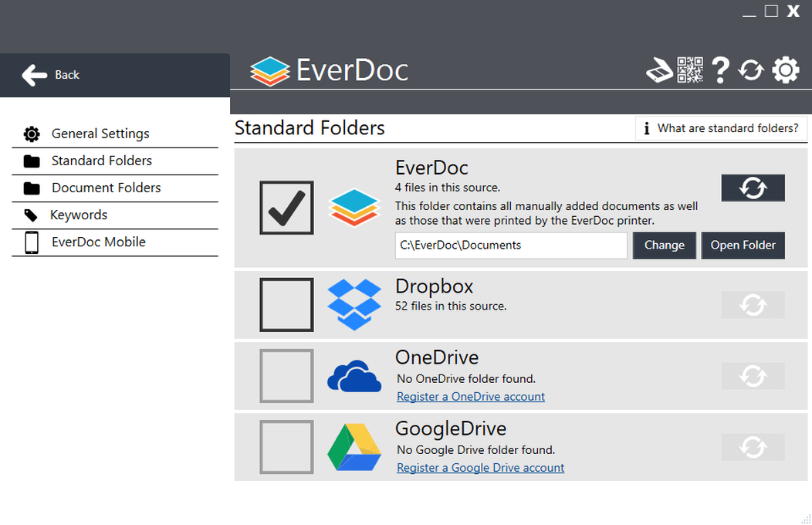
Task: Click the GoogleDrive row refresh button
Action: coord(753,447)
